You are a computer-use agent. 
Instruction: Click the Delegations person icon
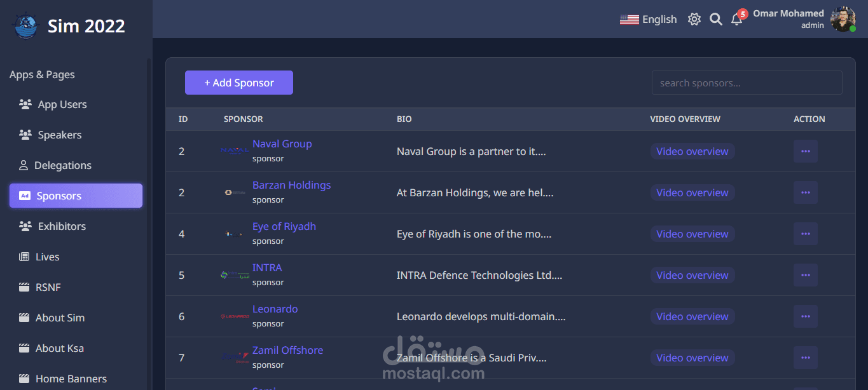(24, 165)
